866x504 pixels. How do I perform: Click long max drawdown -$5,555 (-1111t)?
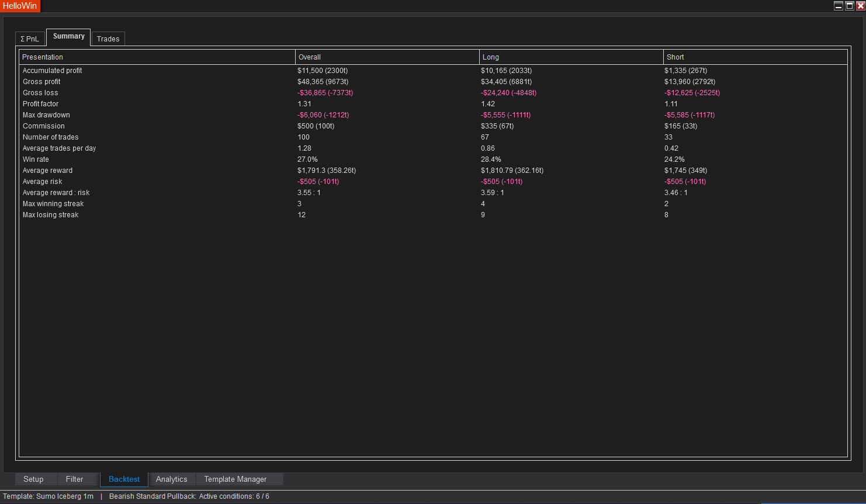pyautogui.click(x=506, y=115)
